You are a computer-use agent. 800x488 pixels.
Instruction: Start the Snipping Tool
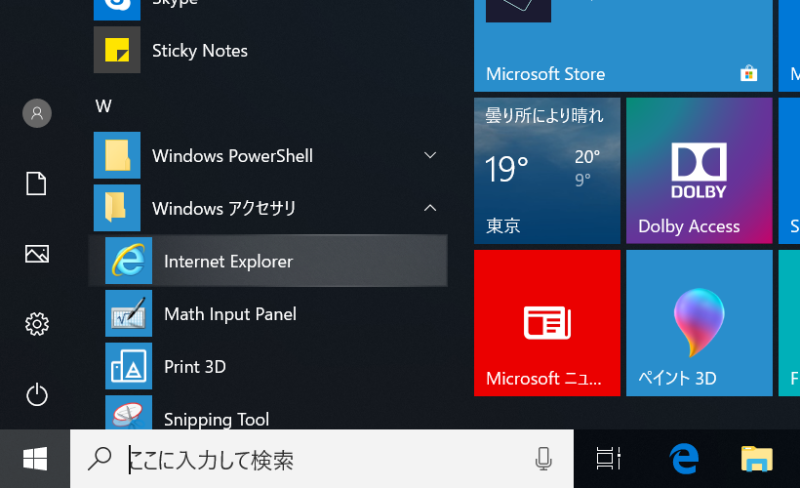(x=216, y=419)
